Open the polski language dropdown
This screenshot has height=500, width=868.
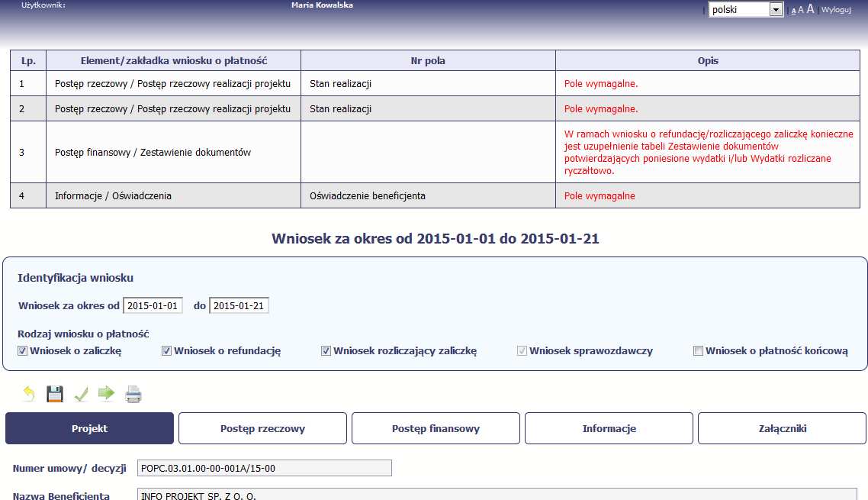click(x=746, y=9)
